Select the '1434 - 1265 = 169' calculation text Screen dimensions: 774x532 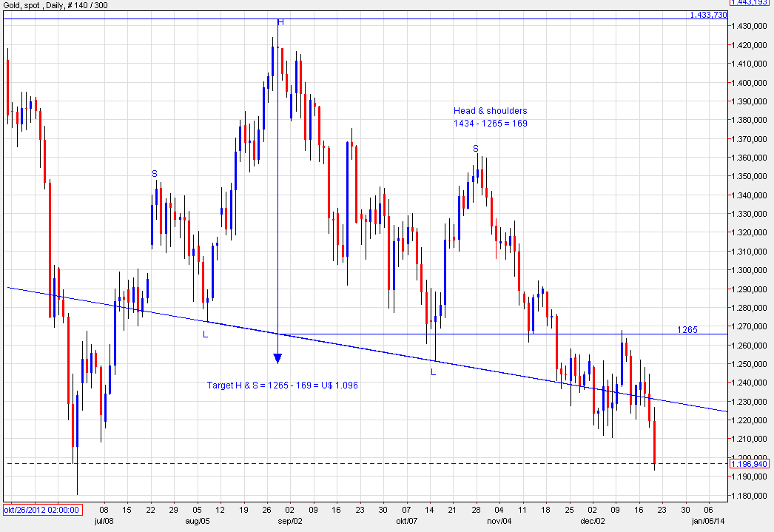pos(490,124)
